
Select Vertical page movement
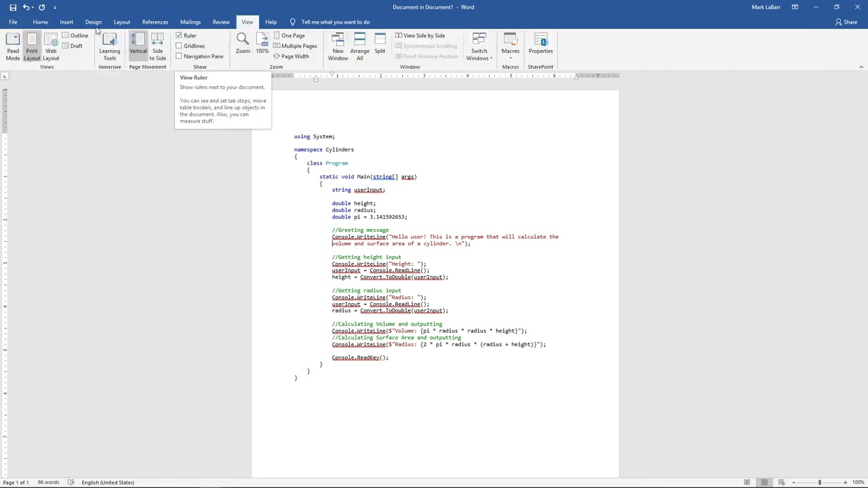point(138,47)
